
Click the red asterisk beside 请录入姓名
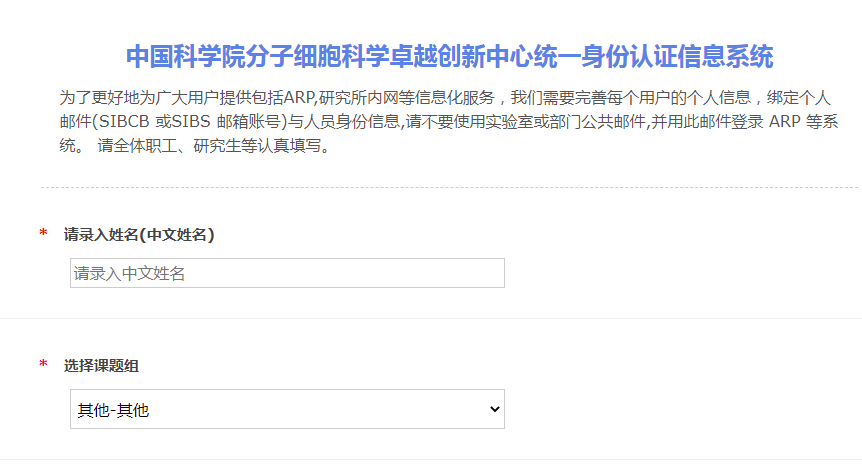coord(43,235)
